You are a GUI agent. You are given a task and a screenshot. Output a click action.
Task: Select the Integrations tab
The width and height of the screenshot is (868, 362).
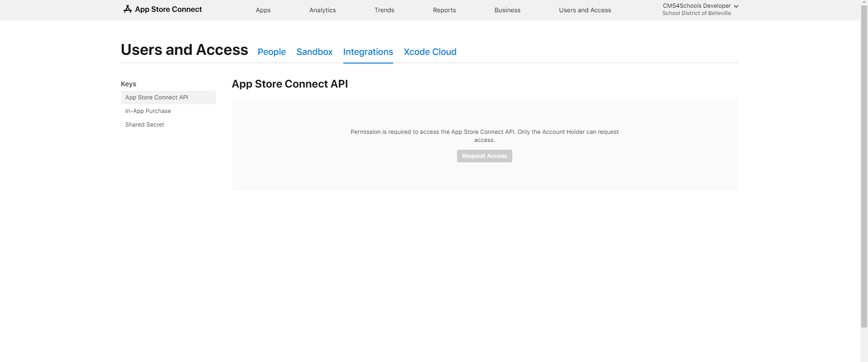[x=368, y=52]
